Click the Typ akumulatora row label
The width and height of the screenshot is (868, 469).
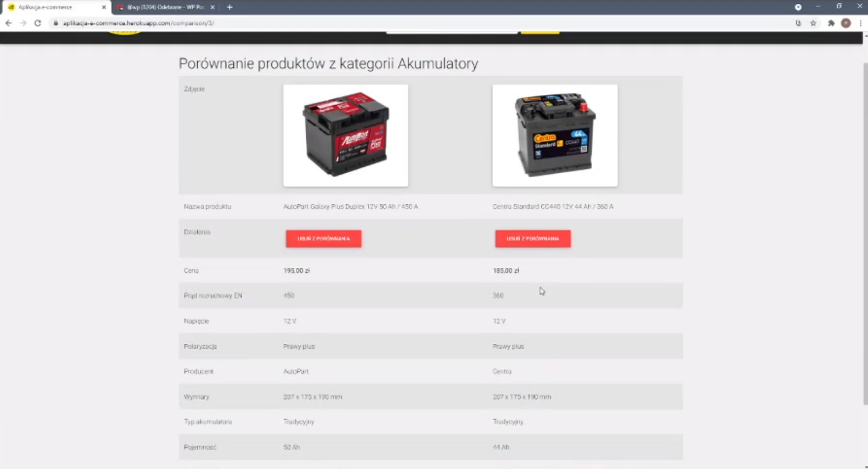point(208,422)
